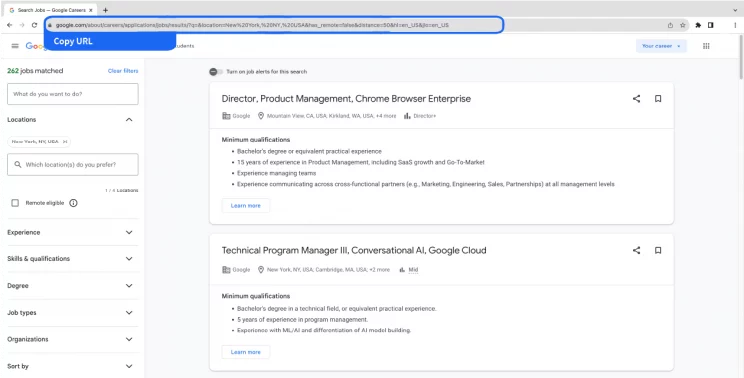Image resolution: width=744 pixels, height=378 pixels.
Task: Open Director, Product Management job title
Action: pos(346,99)
